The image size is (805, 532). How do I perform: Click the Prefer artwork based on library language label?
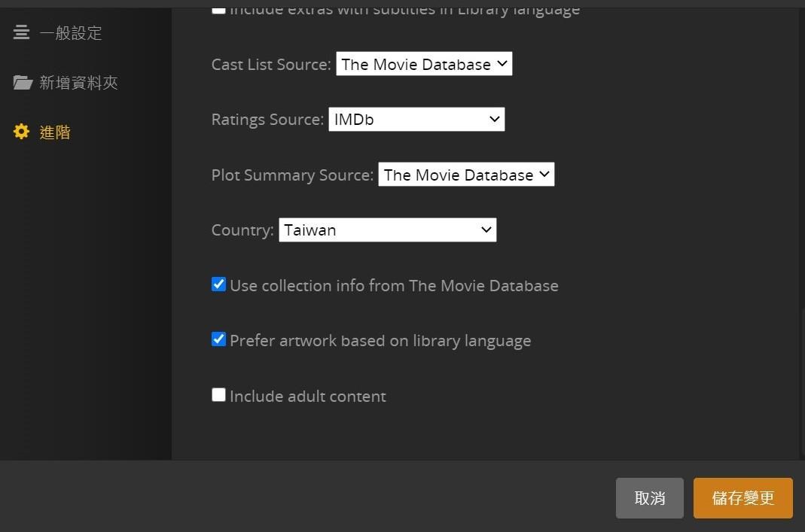pos(380,341)
